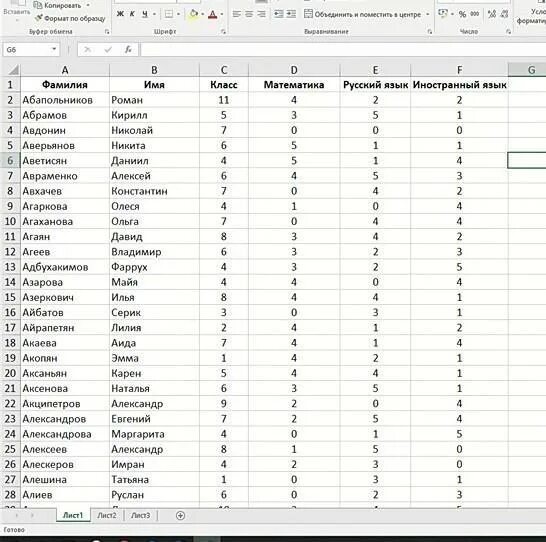Select column D header
Image resolution: width=546 pixels, height=542 pixels.
[294, 70]
